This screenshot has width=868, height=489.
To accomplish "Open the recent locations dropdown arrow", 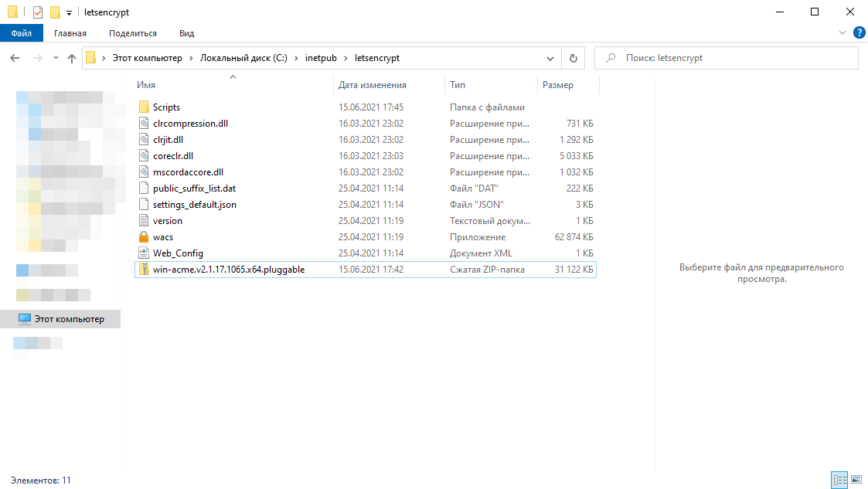I will (x=56, y=58).
